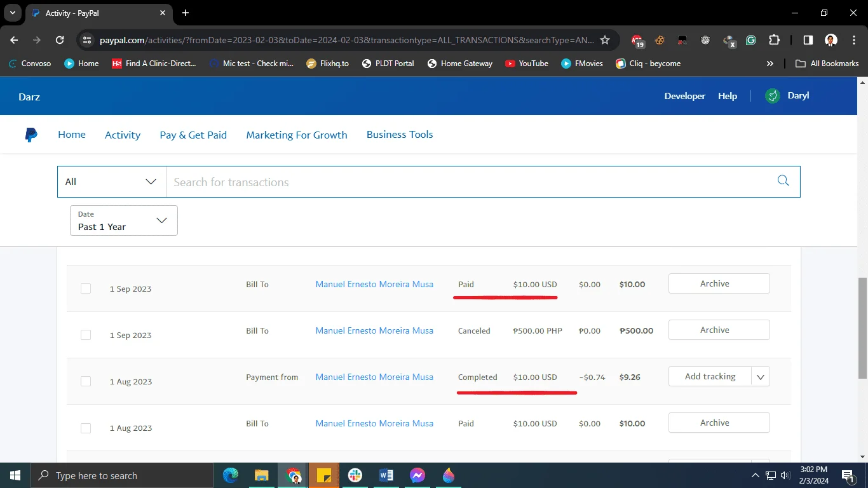Screen dimensions: 868x488
Task: Go back with the browser back arrow
Action: click(15, 40)
